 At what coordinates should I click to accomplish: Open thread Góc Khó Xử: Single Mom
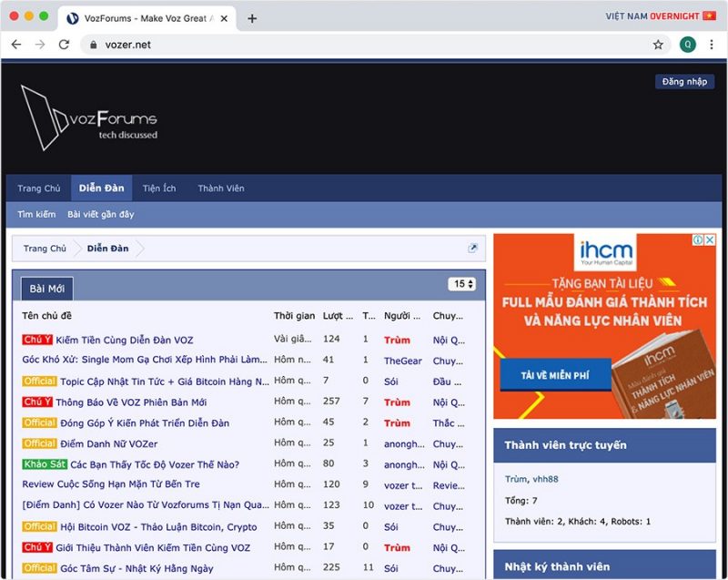145,360
